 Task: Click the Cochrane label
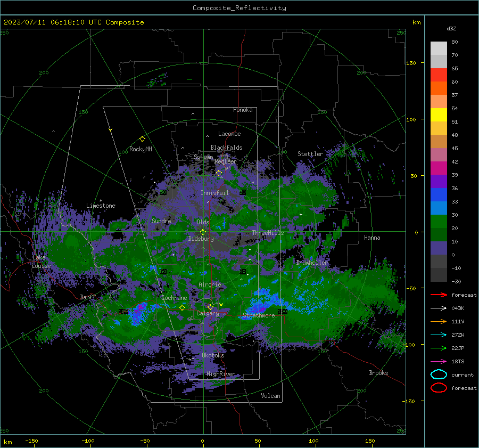174,298
